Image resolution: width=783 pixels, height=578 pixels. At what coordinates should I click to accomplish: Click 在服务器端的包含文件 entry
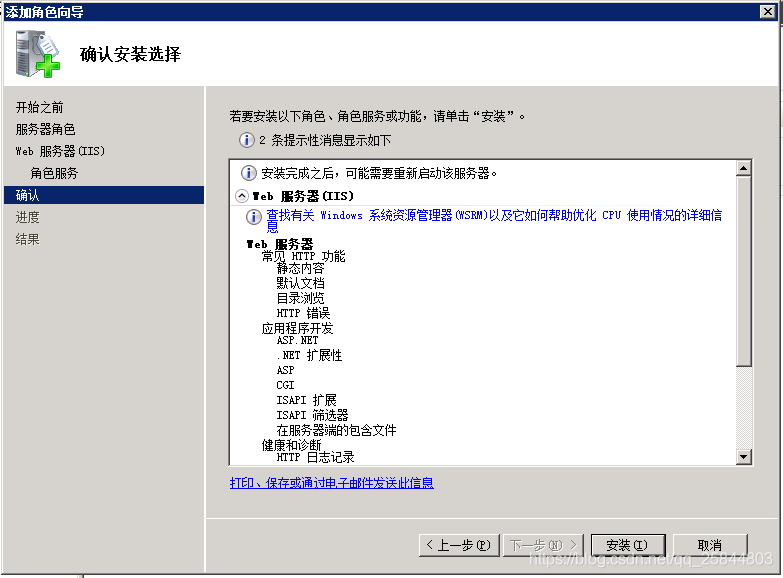[337, 430]
